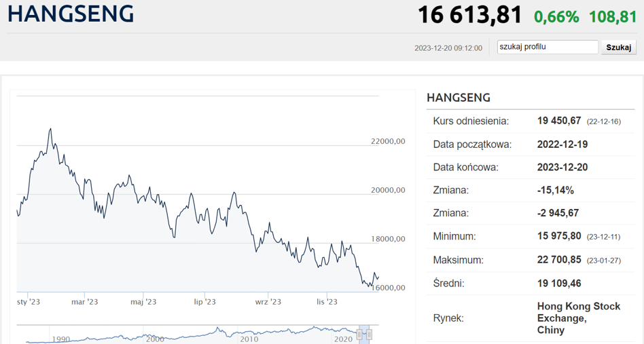The image size is (644, 344).
Task: Click the average value 19 109,46
Action: pyautogui.click(x=559, y=284)
